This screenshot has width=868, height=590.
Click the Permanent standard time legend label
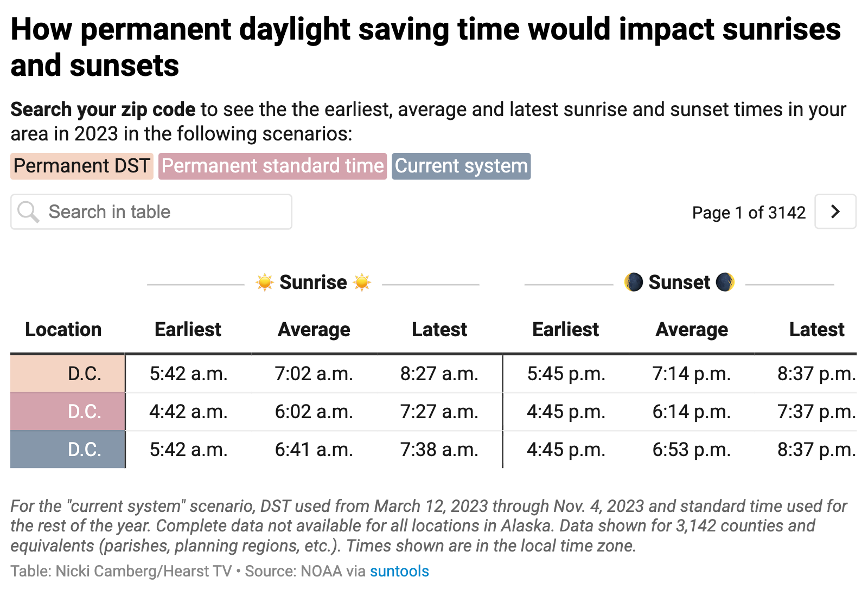click(272, 166)
